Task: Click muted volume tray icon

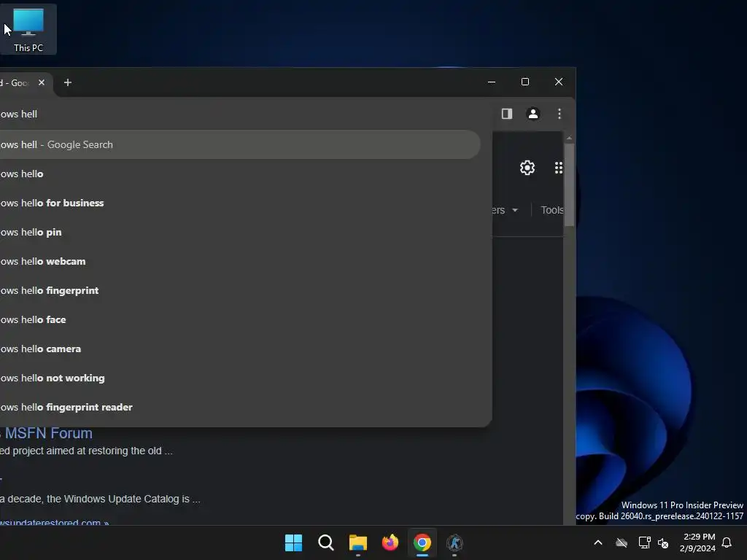Action: [663, 542]
